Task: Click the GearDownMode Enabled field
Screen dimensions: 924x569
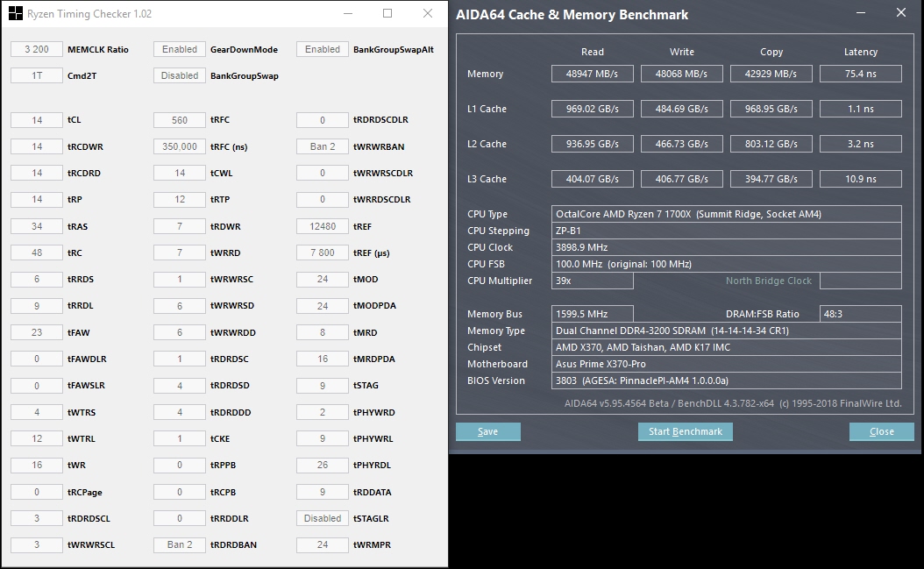Action: coord(180,49)
